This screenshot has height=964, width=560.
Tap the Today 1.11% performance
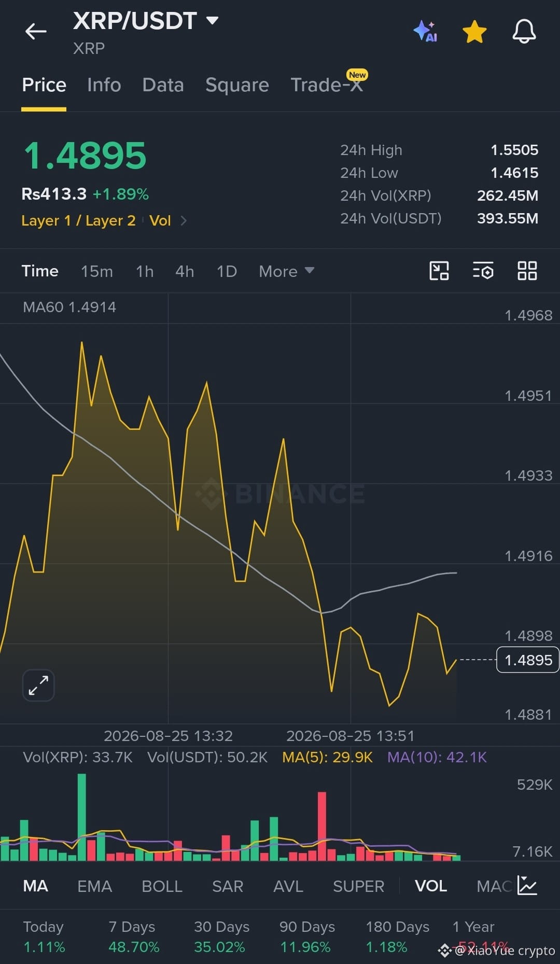[x=44, y=937]
